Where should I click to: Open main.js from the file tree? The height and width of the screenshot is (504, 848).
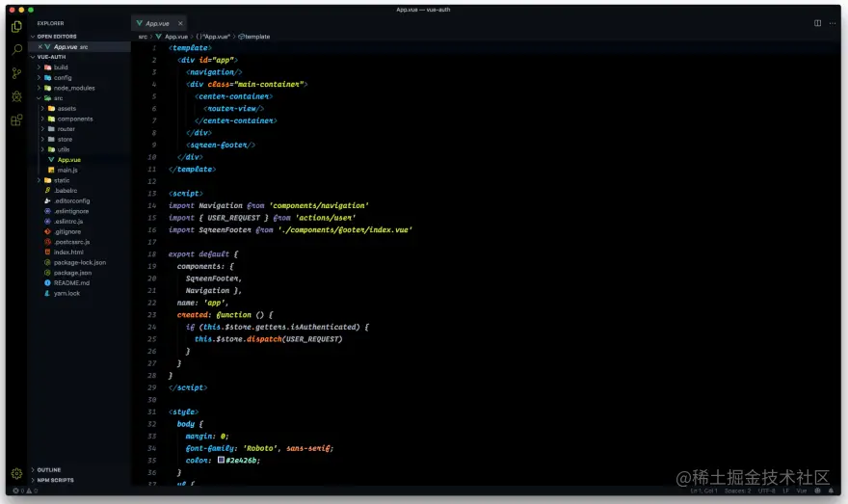click(66, 170)
